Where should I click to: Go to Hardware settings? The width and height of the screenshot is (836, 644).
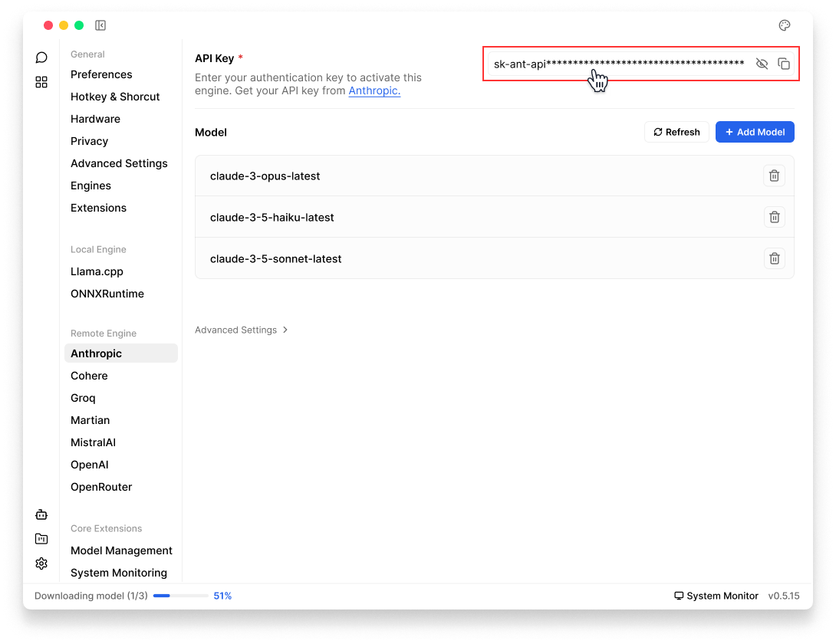click(95, 119)
